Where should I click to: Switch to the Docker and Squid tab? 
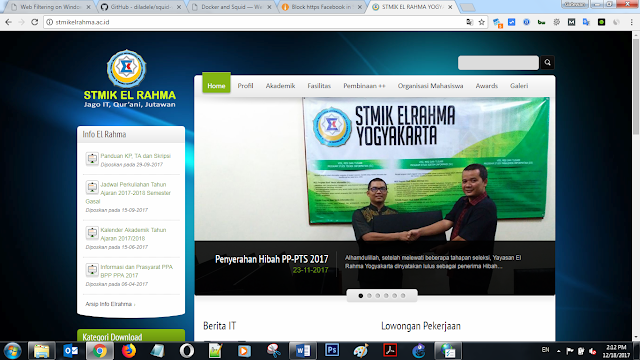click(x=231, y=7)
